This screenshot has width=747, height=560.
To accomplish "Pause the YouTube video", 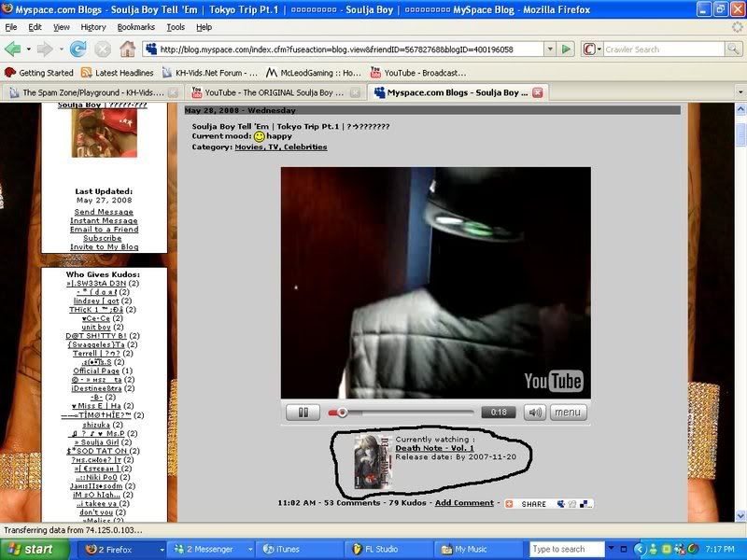I will point(303,413).
